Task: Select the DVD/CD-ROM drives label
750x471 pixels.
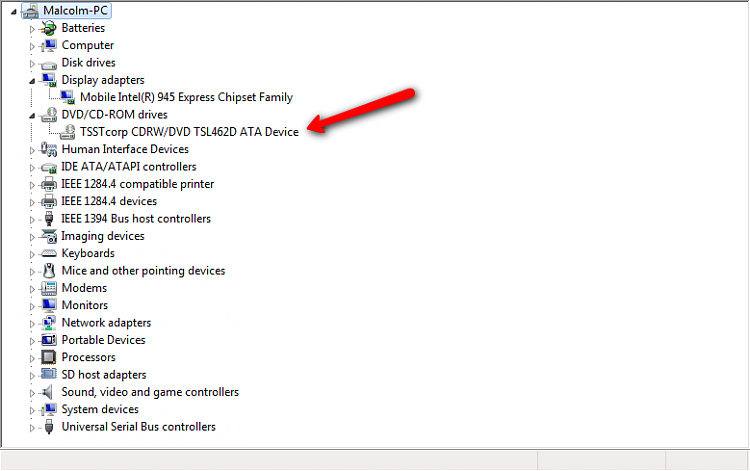Action: [x=114, y=115]
